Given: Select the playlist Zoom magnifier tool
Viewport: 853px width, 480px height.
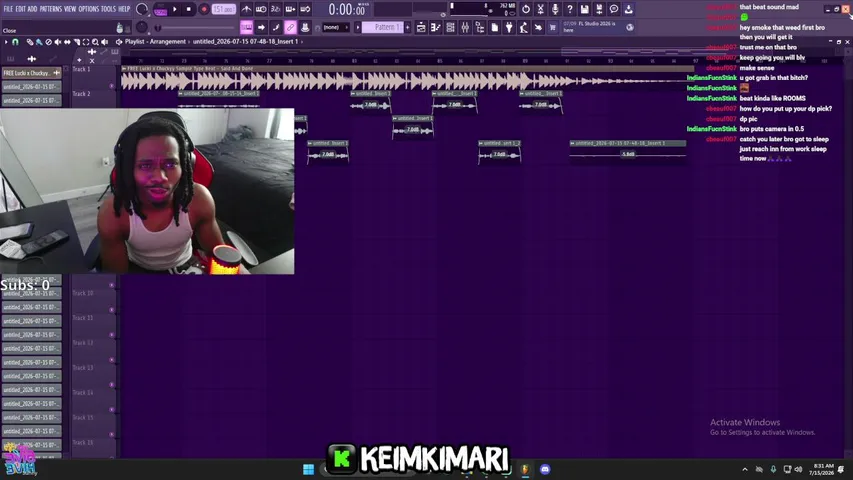Looking at the screenshot, I should (x=95, y=42).
